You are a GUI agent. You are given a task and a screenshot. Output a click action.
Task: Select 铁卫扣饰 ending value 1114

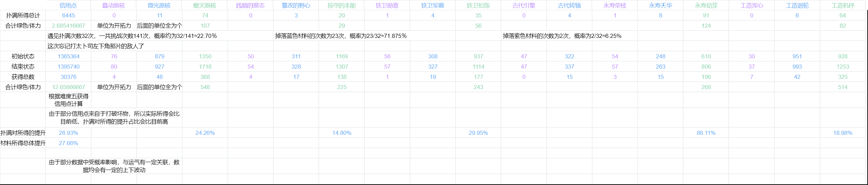point(478,67)
